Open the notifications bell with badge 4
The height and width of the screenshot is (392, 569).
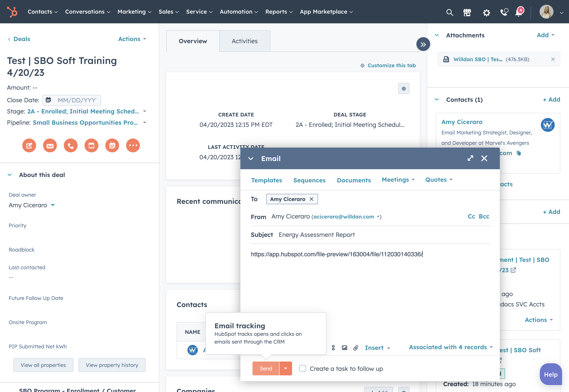tap(519, 11)
